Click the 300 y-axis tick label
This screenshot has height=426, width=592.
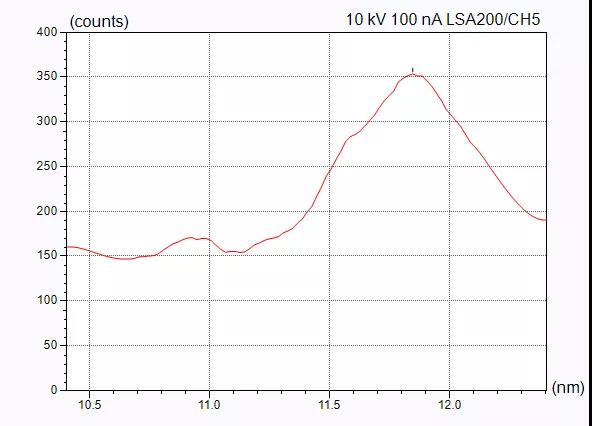click(47, 121)
